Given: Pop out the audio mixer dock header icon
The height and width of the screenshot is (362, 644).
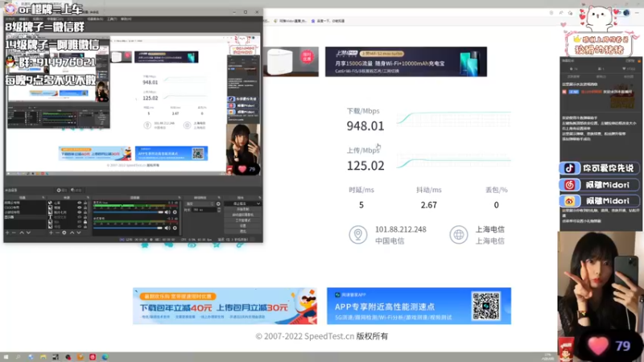Looking at the screenshot, I should point(180,197).
